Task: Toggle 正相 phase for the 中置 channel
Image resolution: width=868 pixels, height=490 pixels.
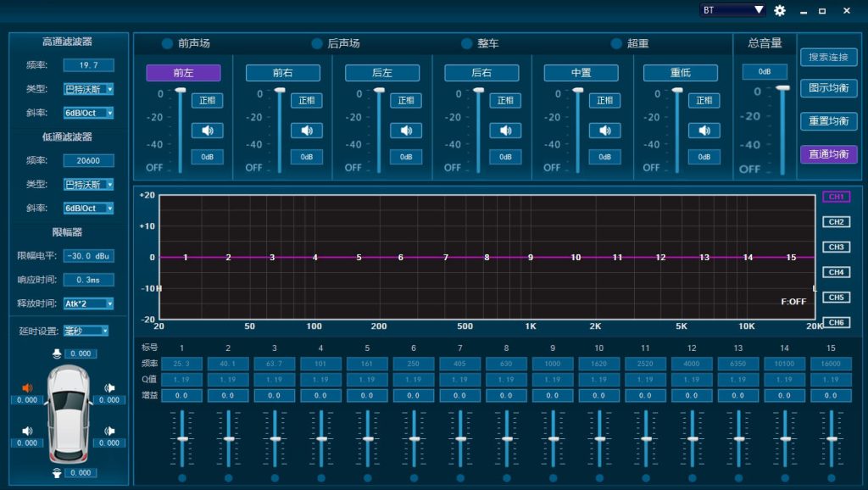Action: coord(604,100)
